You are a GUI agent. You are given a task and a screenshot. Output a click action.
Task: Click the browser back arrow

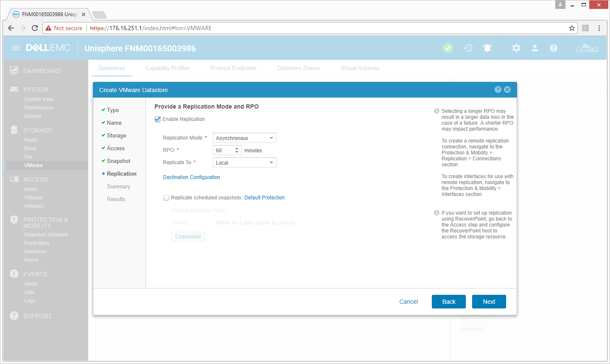11,28
